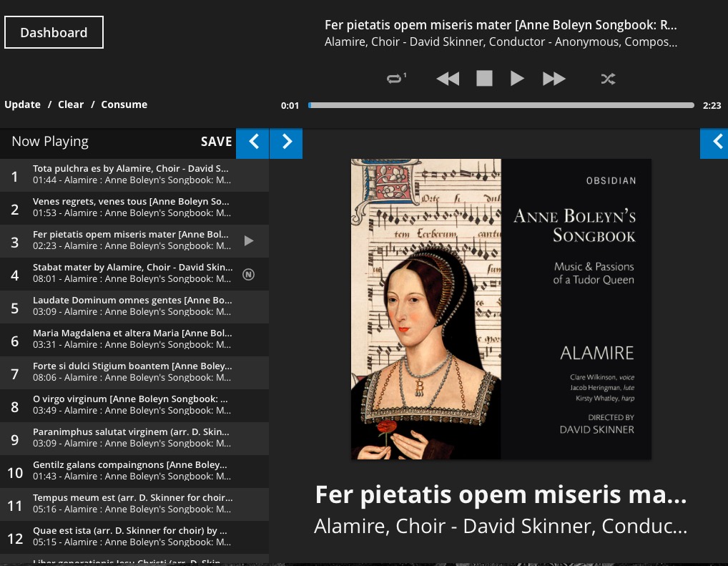The height and width of the screenshot is (566, 728).
Task: Click the Anne Boleyn's Songbook album cover
Action: (x=501, y=308)
